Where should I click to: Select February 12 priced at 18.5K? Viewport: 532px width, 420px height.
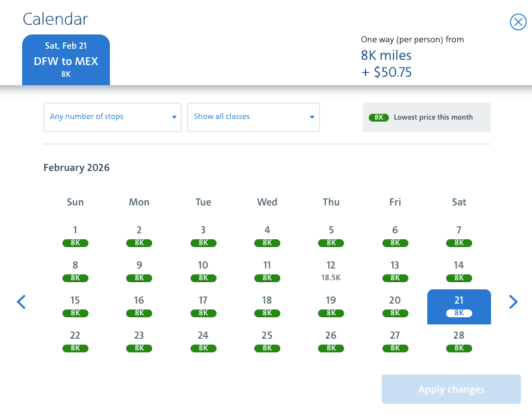pos(331,272)
